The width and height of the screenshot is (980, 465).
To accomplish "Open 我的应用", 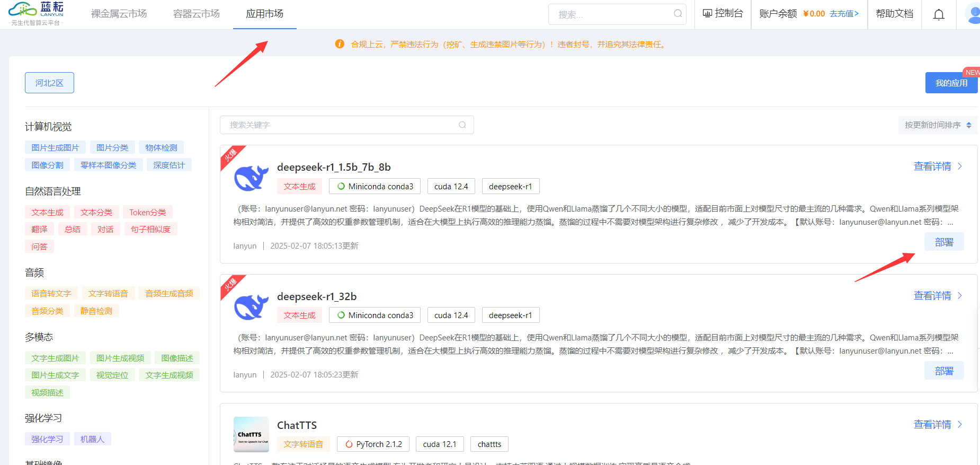I will click(x=951, y=83).
